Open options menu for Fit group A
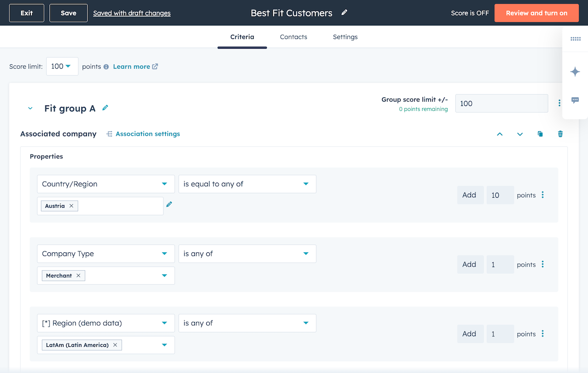Screen dimensions: 588x373 click(x=560, y=103)
